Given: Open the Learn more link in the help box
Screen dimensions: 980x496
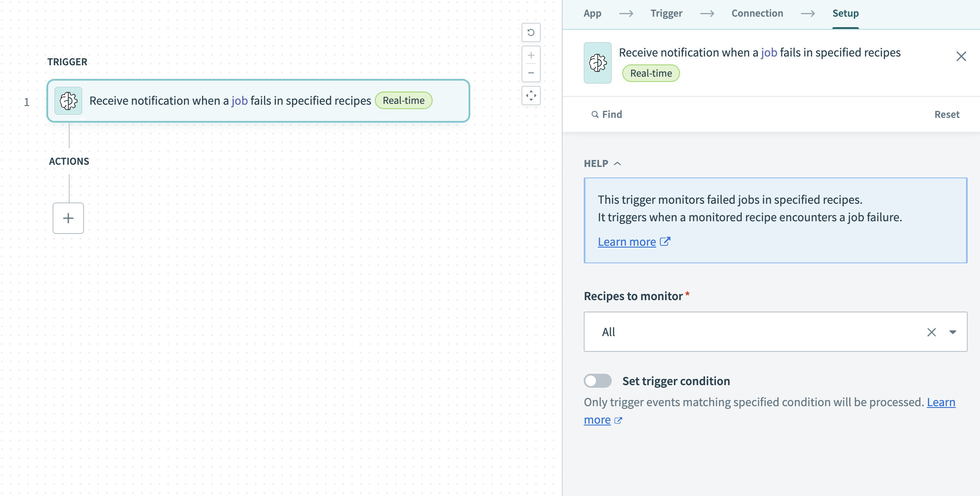Looking at the screenshot, I should pyautogui.click(x=627, y=241).
